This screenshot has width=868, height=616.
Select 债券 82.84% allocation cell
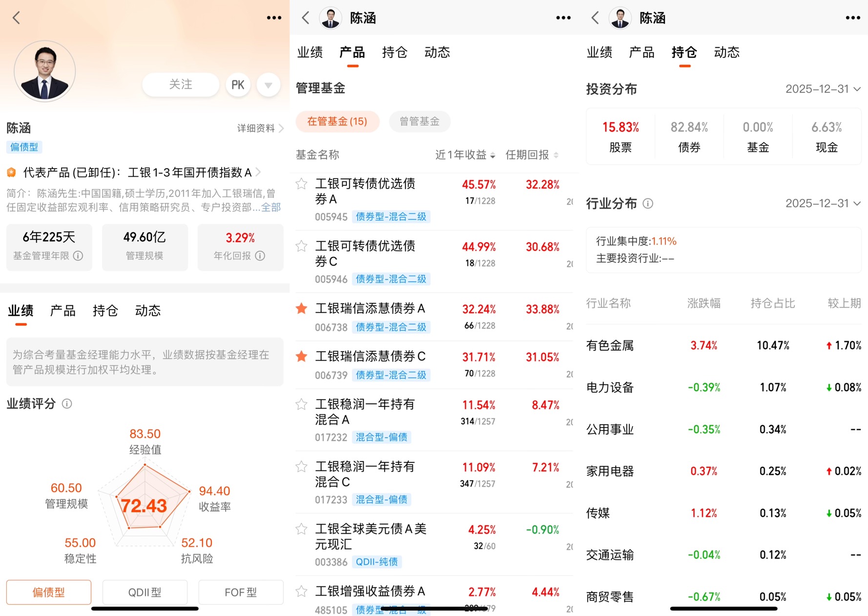[689, 136]
